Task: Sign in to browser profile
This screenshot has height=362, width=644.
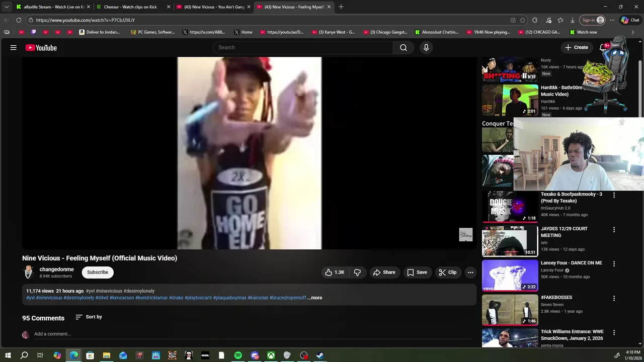Action: click(592, 20)
